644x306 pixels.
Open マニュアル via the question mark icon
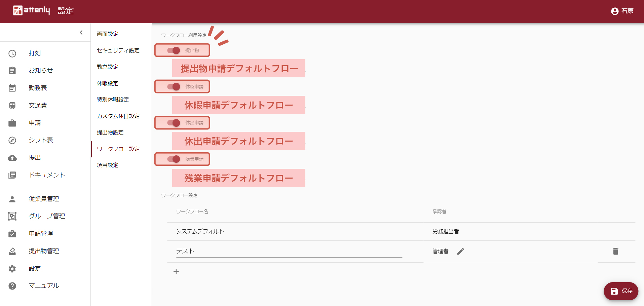tap(12, 286)
